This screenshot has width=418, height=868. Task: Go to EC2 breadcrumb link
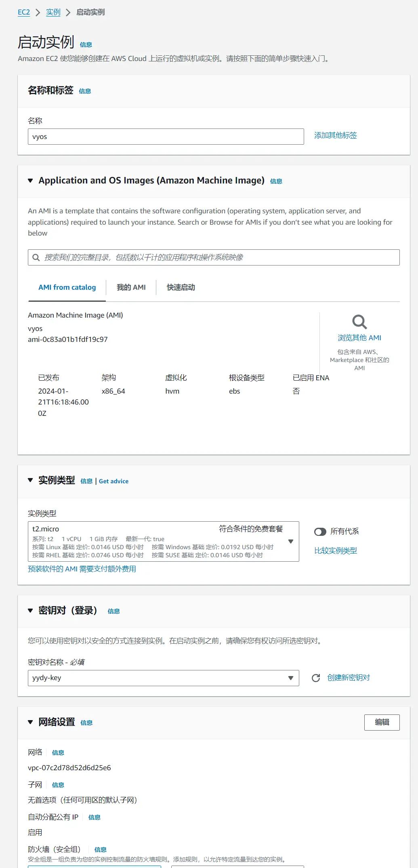[24, 12]
